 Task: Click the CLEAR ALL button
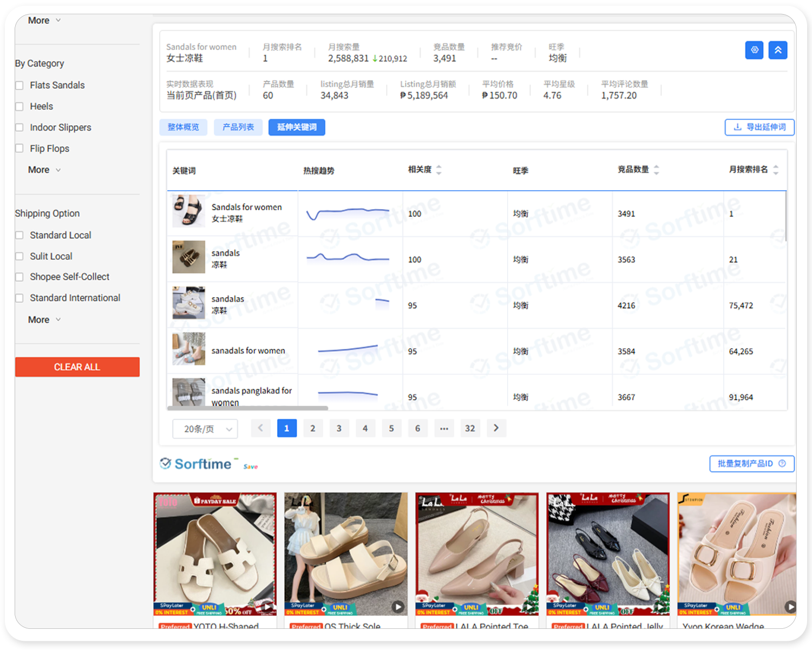tap(77, 367)
